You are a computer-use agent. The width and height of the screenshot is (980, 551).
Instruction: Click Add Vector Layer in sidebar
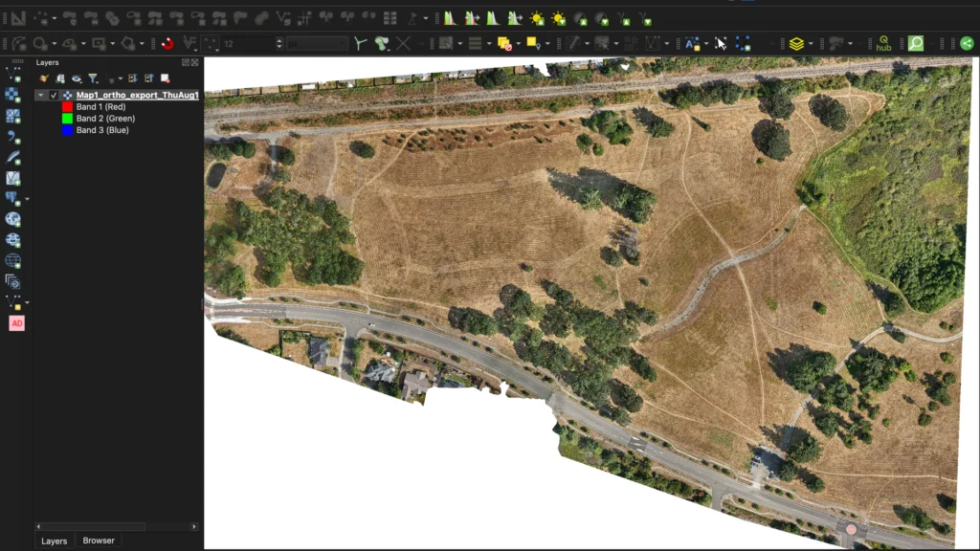click(x=13, y=75)
